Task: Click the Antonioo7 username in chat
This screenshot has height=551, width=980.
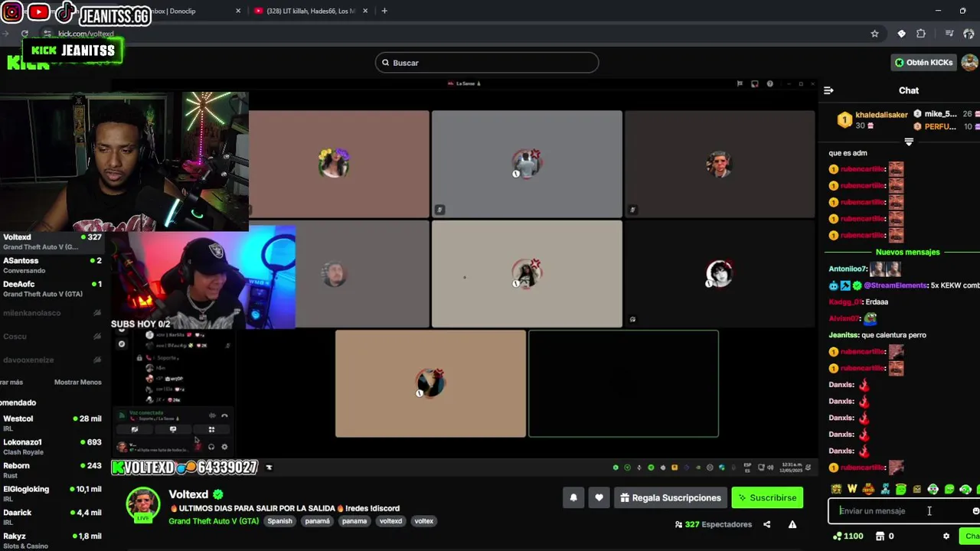Action: [848, 269]
